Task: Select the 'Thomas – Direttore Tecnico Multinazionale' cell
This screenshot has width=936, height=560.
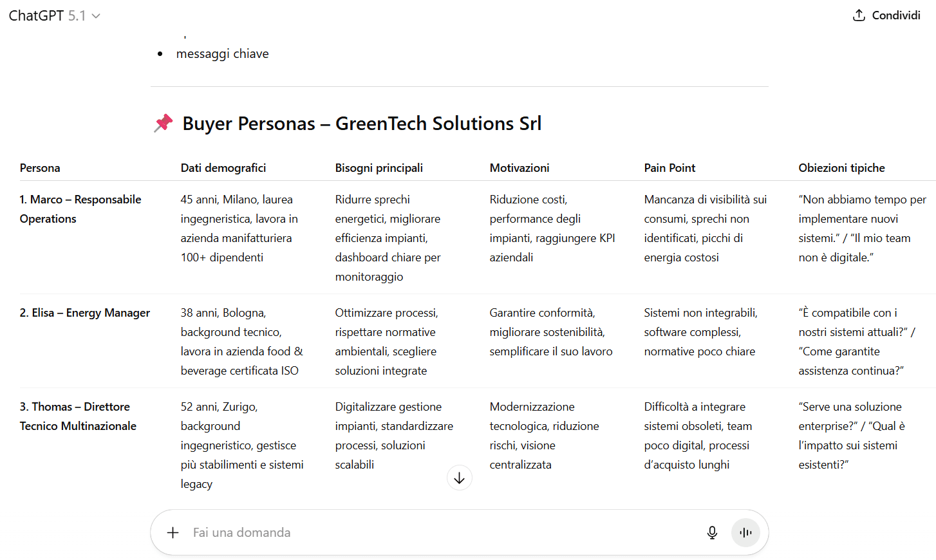Action: pos(78,416)
